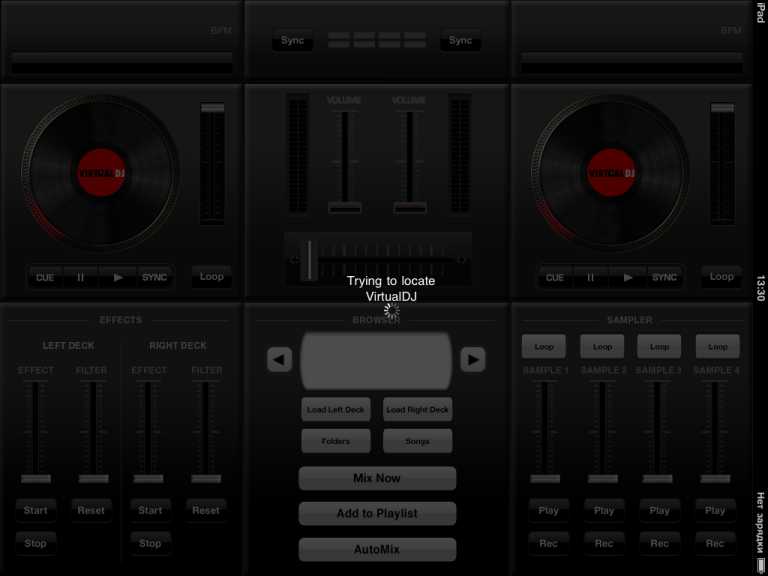Play Sample 3
768x576 pixels.
(x=659, y=510)
